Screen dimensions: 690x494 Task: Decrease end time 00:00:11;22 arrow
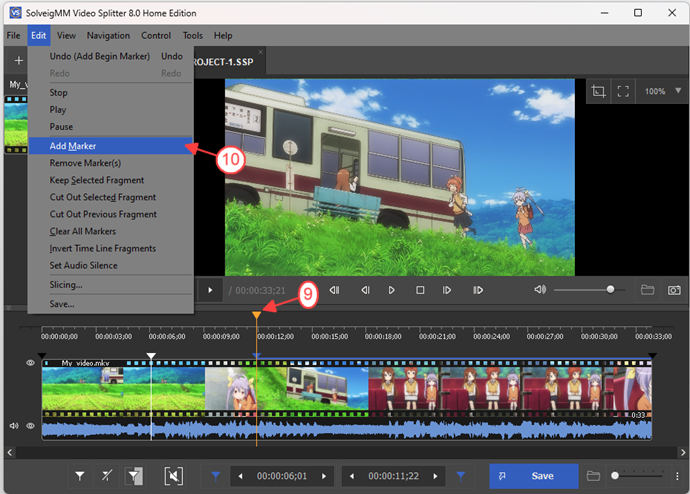352,476
